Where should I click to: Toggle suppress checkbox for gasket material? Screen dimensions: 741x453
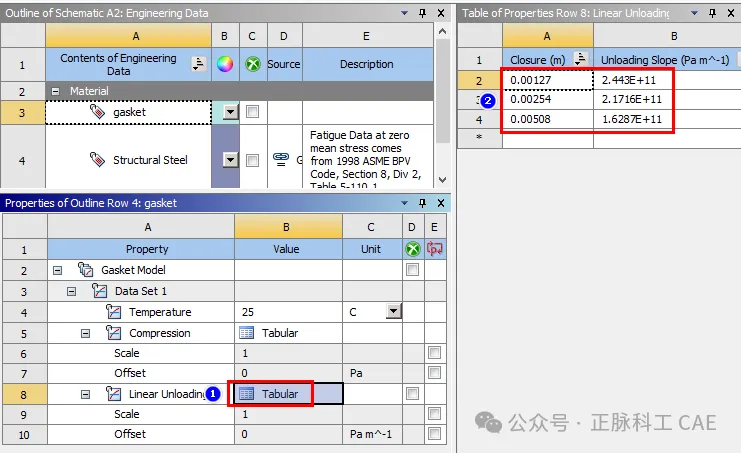point(253,112)
